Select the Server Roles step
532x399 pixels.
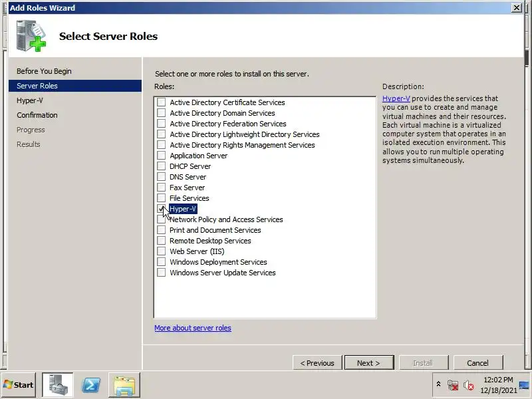(x=75, y=86)
